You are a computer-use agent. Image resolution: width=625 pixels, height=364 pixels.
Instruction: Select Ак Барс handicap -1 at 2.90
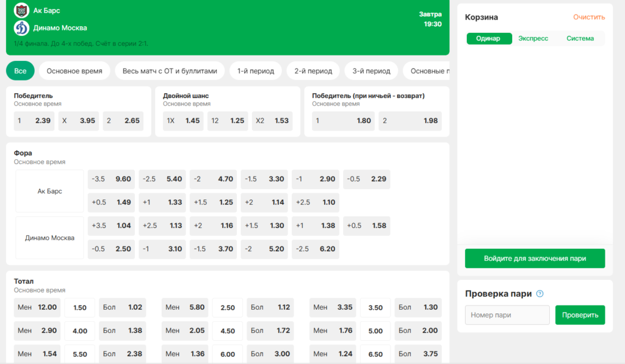316,179
